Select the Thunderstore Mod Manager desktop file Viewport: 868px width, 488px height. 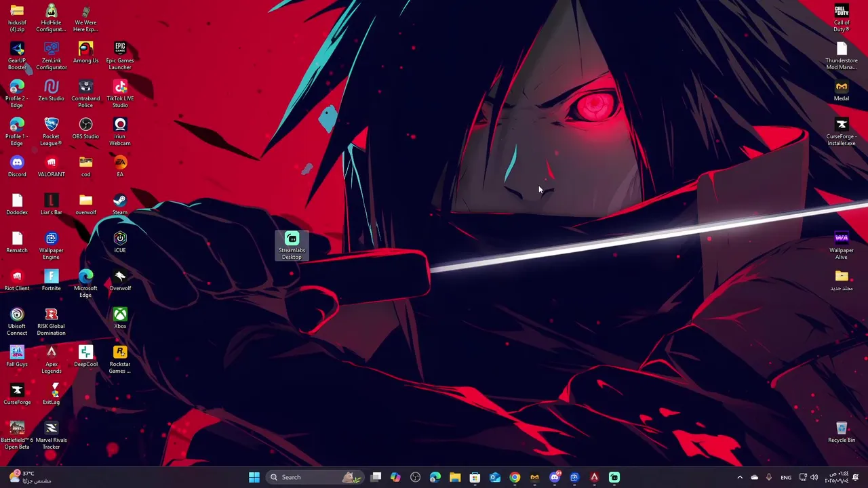tap(842, 56)
